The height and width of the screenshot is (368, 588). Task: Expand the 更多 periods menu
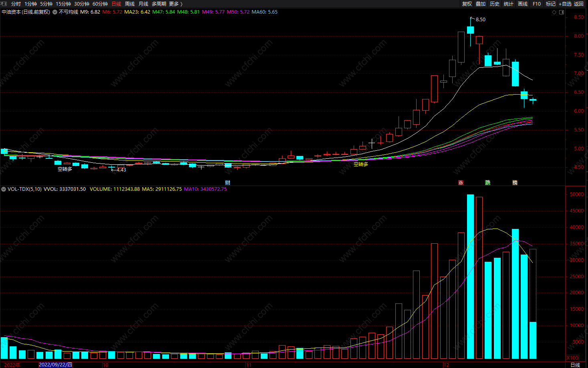[176, 4]
